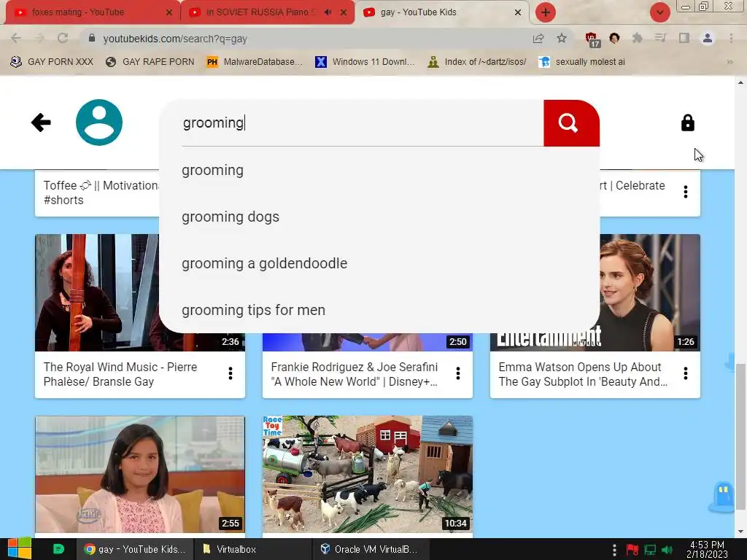View site security lock info in address bar

tap(92, 38)
